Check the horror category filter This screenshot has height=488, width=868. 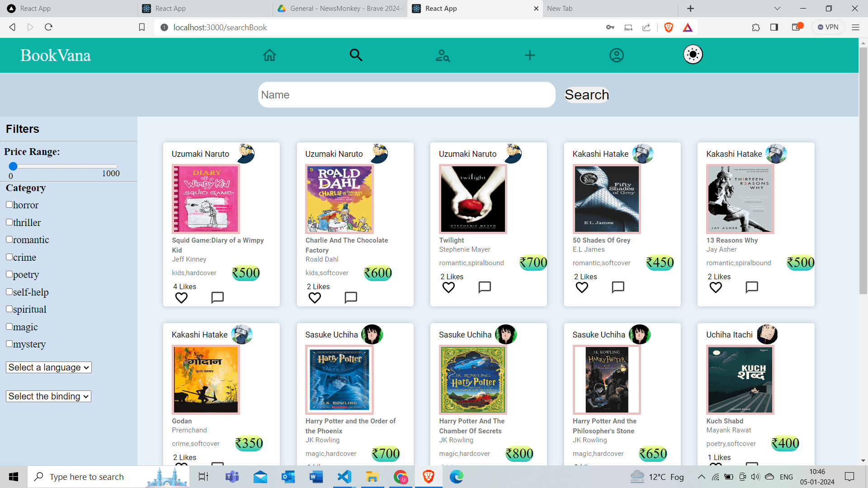[9, 204]
